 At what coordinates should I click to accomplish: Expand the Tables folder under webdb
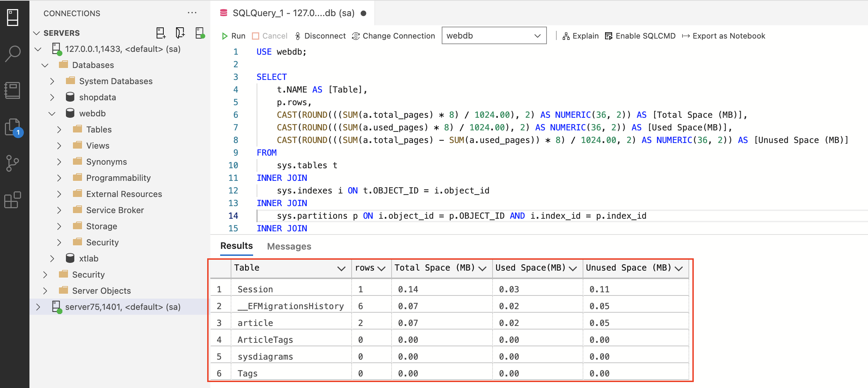[59, 130]
